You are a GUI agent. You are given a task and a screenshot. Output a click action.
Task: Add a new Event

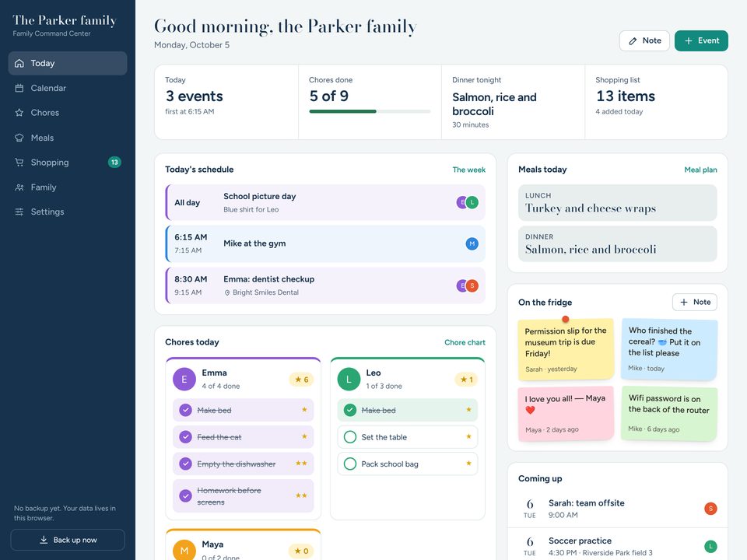(701, 41)
